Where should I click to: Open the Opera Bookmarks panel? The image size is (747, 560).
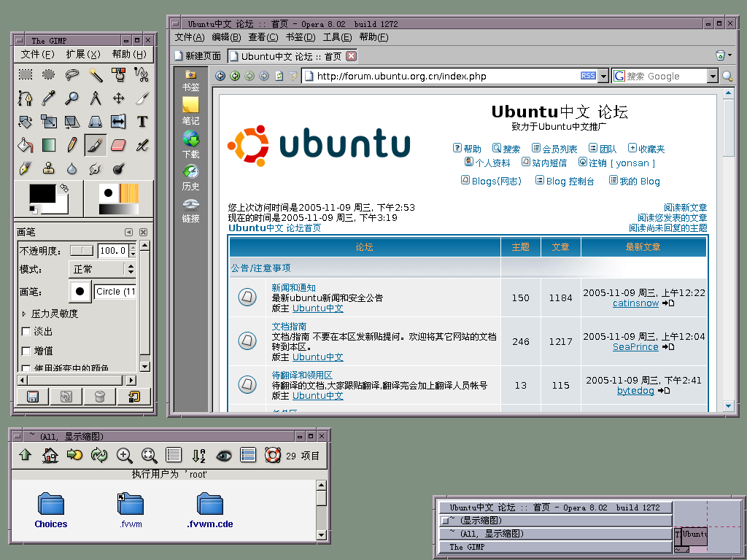[190, 80]
